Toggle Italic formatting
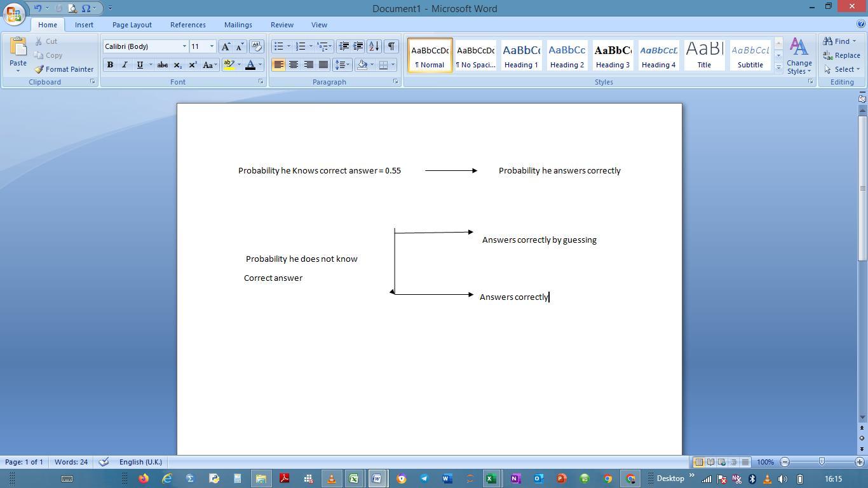This screenshot has width=868, height=488. 125,65
